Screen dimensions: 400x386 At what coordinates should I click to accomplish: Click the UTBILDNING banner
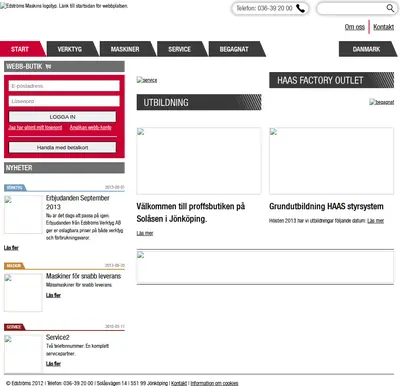[x=199, y=102]
